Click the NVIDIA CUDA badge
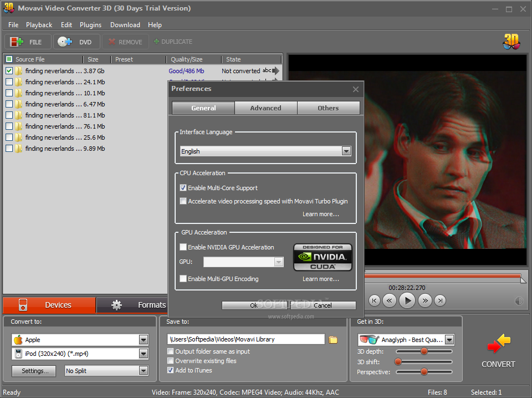 (x=323, y=257)
